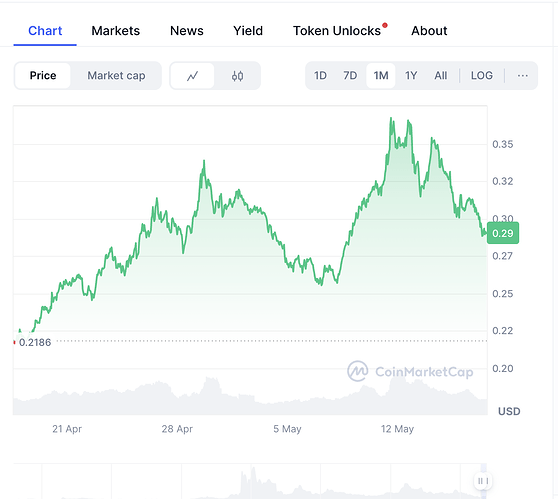
Task: Switch to the candlestick chart icon
Action: pyautogui.click(x=237, y=76)
